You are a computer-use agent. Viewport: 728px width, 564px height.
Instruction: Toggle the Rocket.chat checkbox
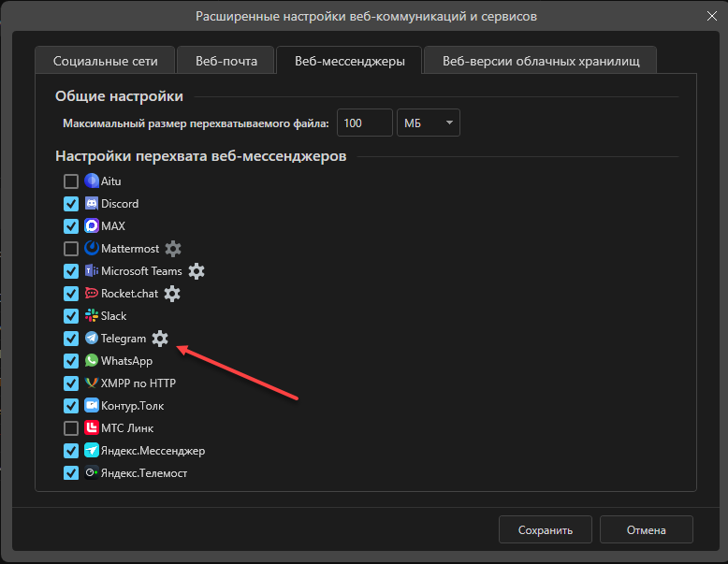pyautogui.click(x=71, y=294)
